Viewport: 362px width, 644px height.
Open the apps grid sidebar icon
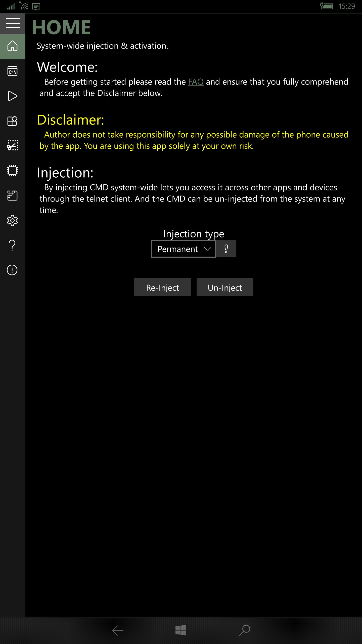tap(13, 121)
